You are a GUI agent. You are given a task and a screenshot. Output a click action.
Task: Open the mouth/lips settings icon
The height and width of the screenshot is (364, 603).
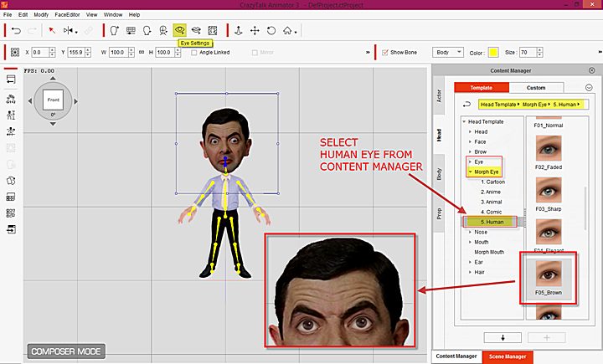196,30
